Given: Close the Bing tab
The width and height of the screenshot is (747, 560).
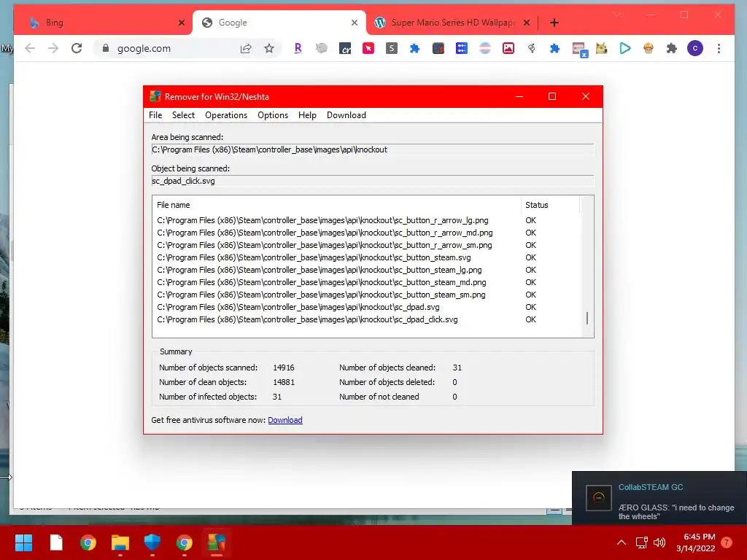Looking at the screenshot, I should [x=182, y=23].
